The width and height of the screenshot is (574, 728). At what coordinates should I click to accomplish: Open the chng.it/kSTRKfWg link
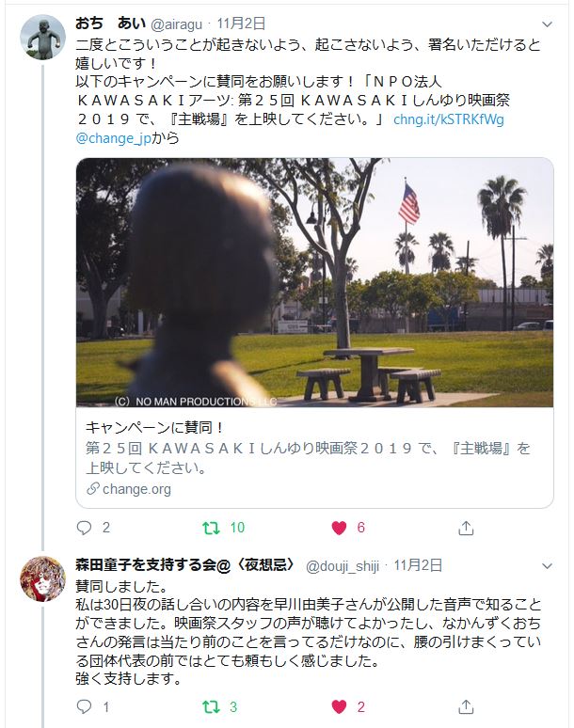pos(449,119)
